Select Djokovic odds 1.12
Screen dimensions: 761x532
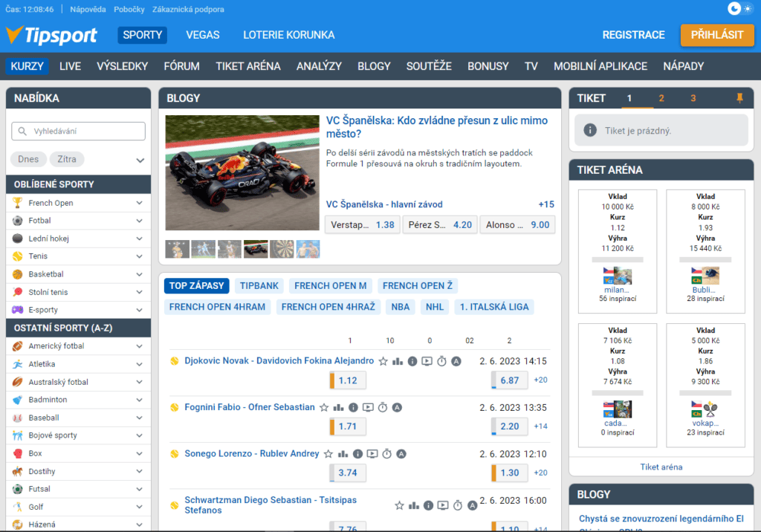pos(348,380)
